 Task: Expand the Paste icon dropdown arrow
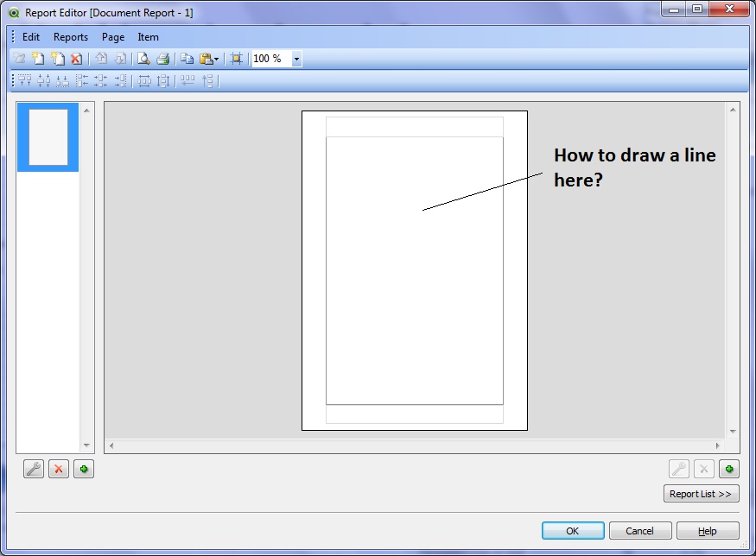[x=217, y=60]
